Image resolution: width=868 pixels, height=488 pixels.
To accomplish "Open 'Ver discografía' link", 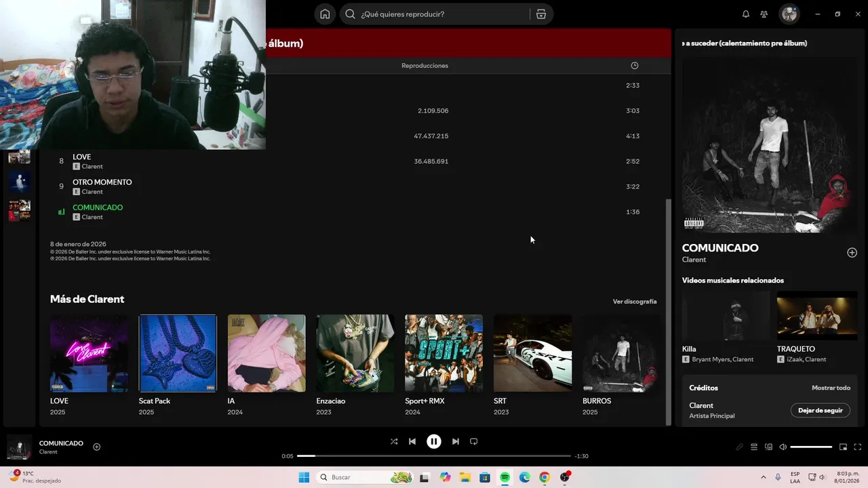I will 635,302.
